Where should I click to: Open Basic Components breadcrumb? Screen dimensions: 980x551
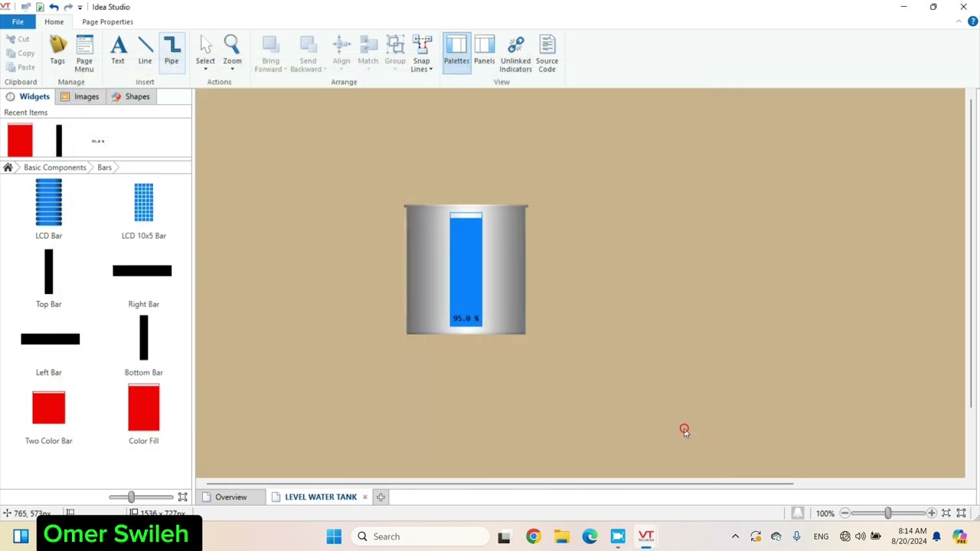click(x=55, y=167)
